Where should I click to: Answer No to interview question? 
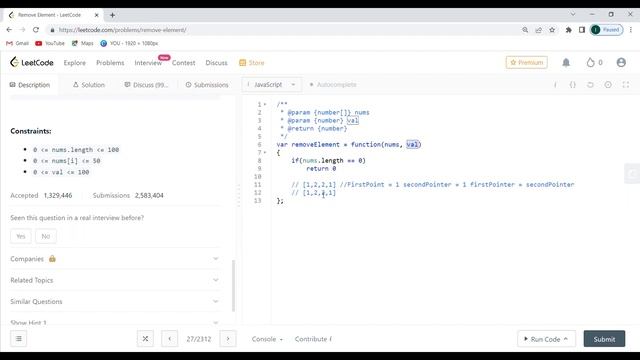tap(46, 236)
